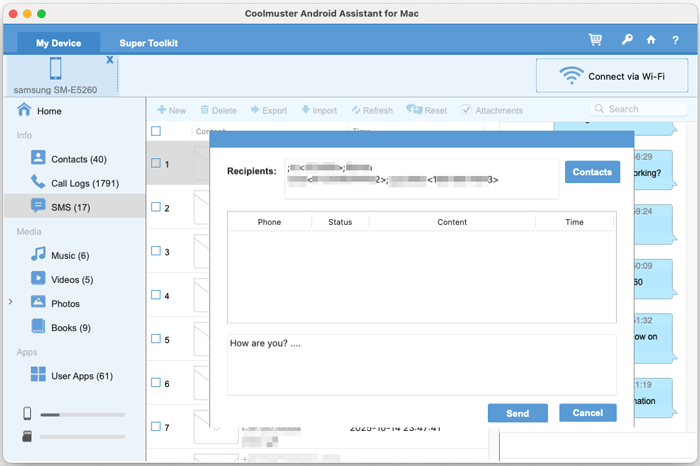This screenshot has height=466, width=700.
Task: Check the checkbox for row 5
Action: (156, 339)
